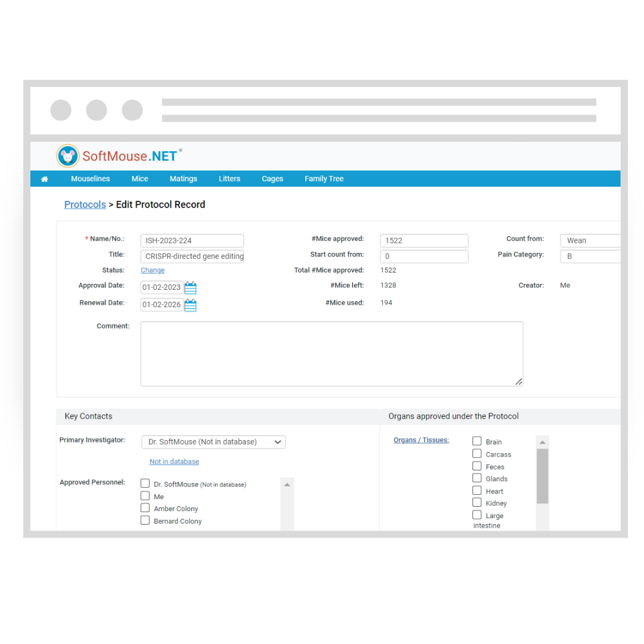The height and width of the screenshot is (644, 644).
Task: Open the Cages menu item
Action: (x=273, y=179)
